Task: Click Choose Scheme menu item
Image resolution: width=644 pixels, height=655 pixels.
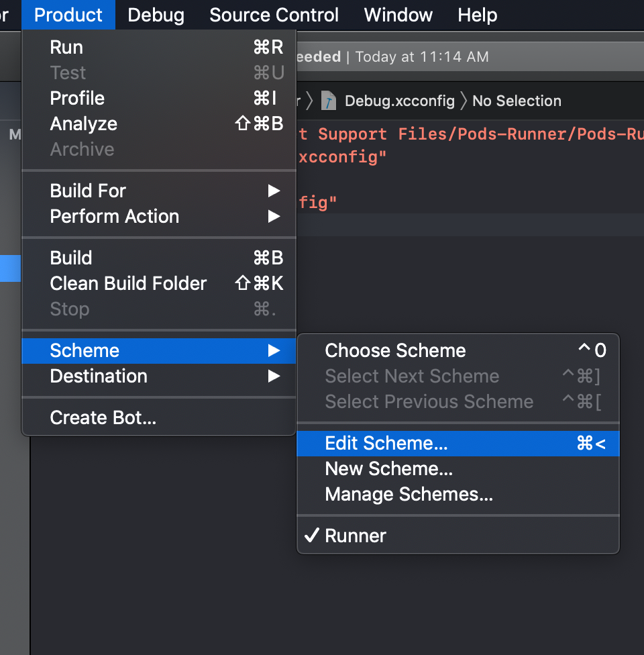Action: point(458,350)
